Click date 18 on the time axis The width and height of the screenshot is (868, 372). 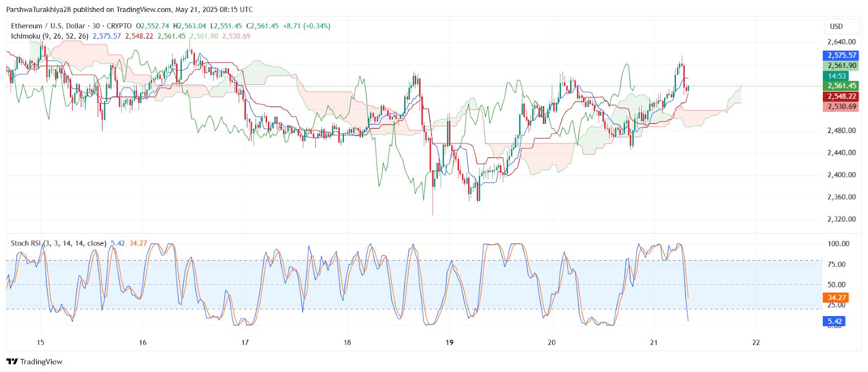click(347, 343)
